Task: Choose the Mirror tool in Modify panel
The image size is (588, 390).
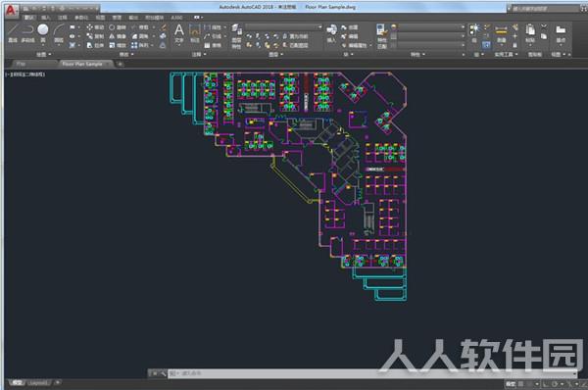Action: pos(118,36)
